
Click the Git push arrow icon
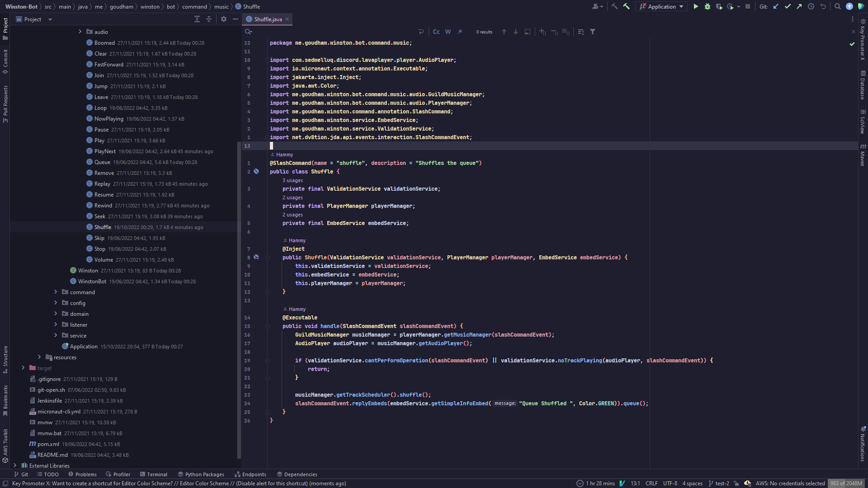point(799,6)
